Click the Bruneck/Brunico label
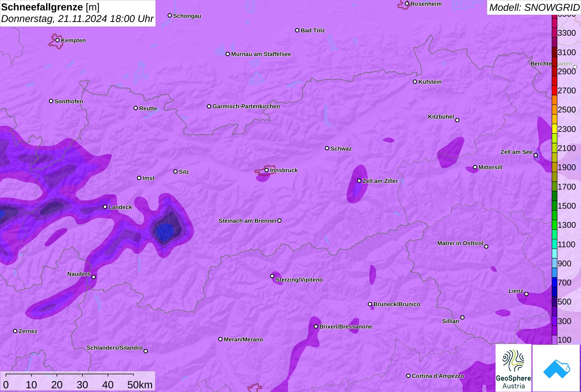 coord(397,304)
